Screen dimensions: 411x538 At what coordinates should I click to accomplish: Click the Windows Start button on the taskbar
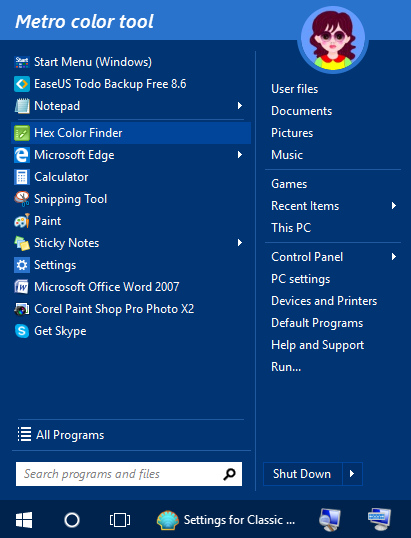24,520
